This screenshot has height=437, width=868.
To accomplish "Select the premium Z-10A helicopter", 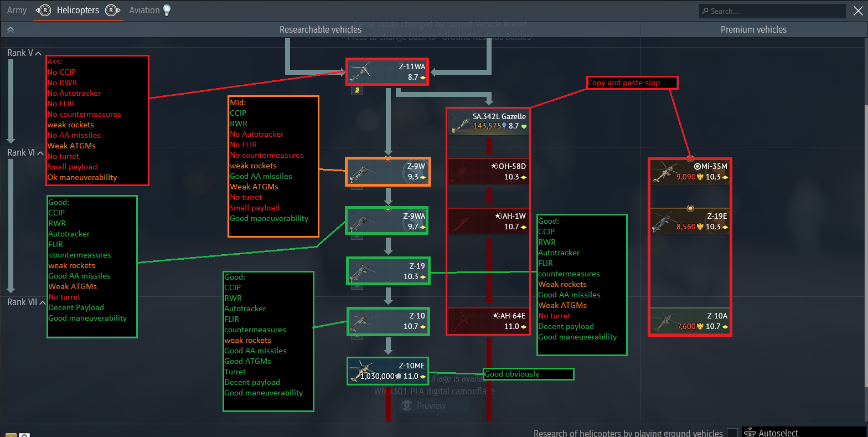I will [689, 321].
